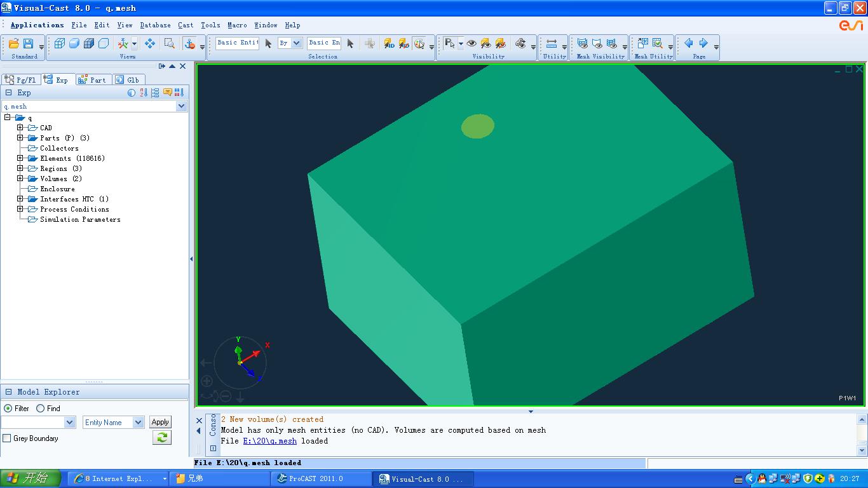Viewport: 868px width, 488px height.
Task: Toggle the eye visibility icon
Action: pos(471,43)
